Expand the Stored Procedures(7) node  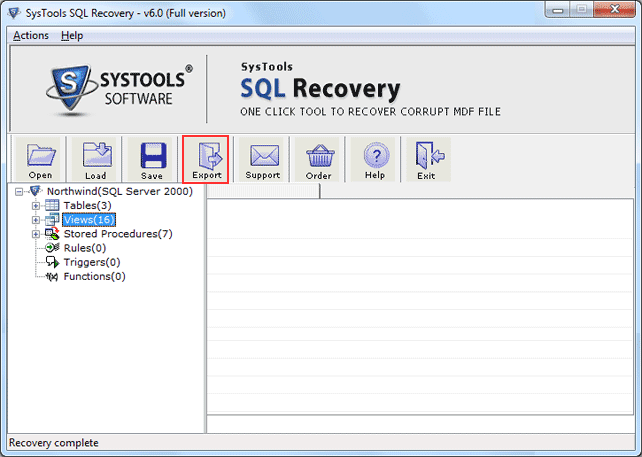pos(36,234)
